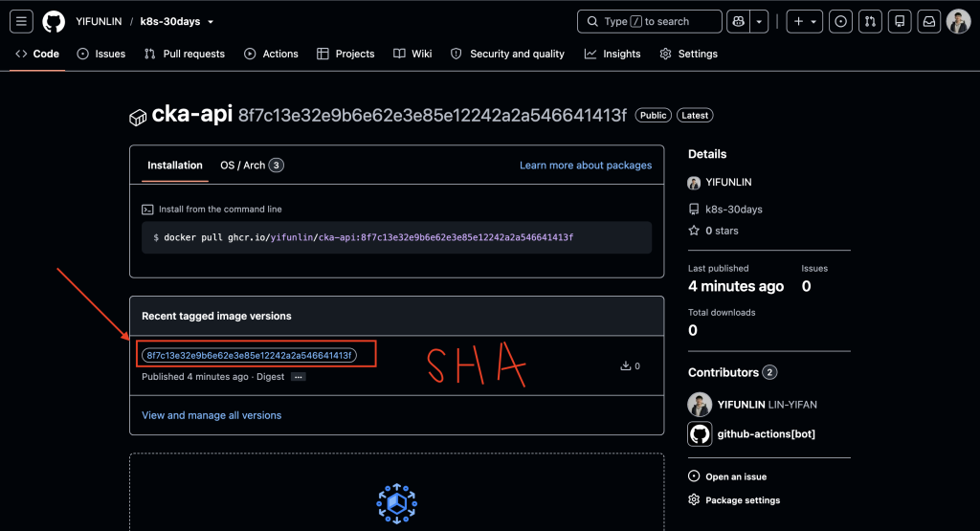This screenshot has width=980, height=531.
Task: Switch to OS / Arch tab
Action: pyautogui.click(x=252, y=165)
